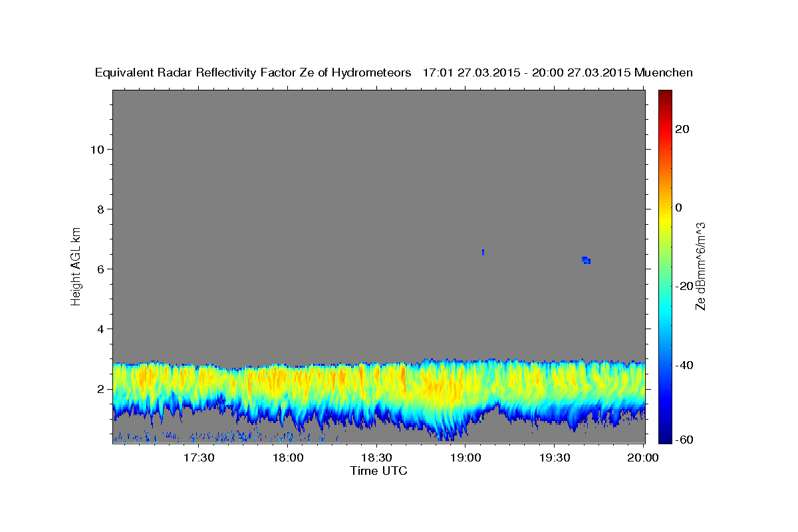Click the '17:30' time tick label

coord(198,458)
